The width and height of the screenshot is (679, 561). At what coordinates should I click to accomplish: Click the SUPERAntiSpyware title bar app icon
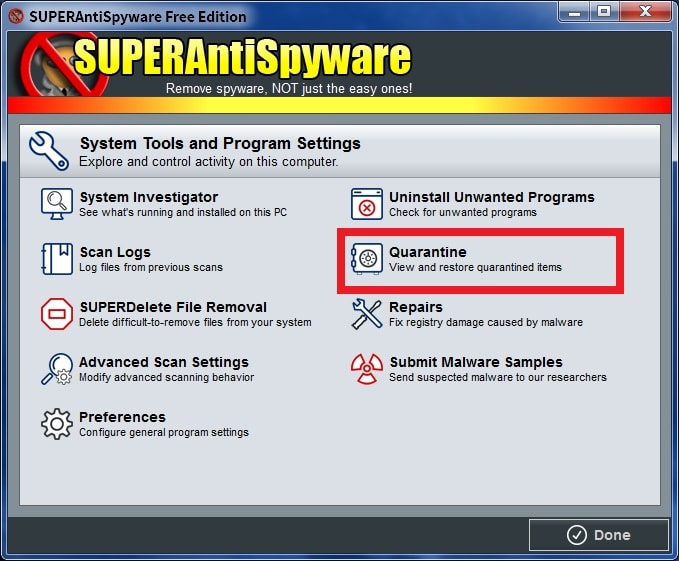tap(16, 16)
